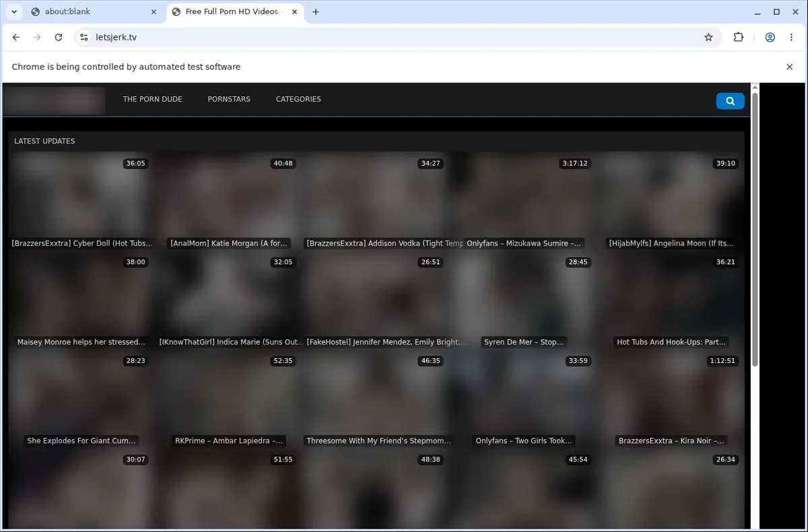Close the about:blank tab
The width and height of the screenshot is (808, 532).
[154, 12]
